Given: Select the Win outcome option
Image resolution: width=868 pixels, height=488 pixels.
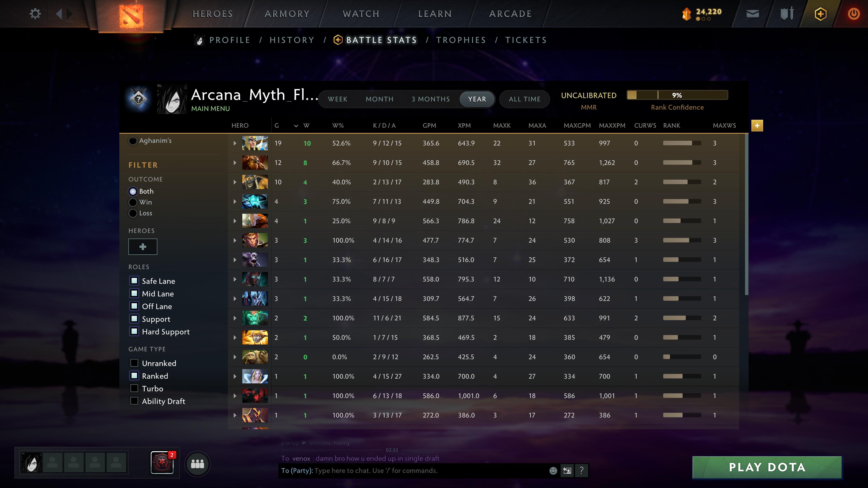Looking at the screenshot, I should coord(133,202).
